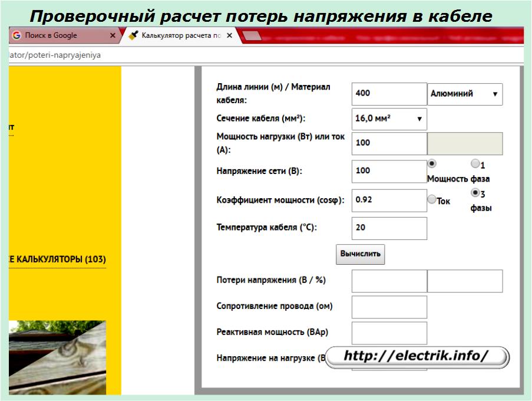The height and width of the screenshot is (401, 532).
Task: Close the Калькулятор расчета tab
Action: (230, 35)
